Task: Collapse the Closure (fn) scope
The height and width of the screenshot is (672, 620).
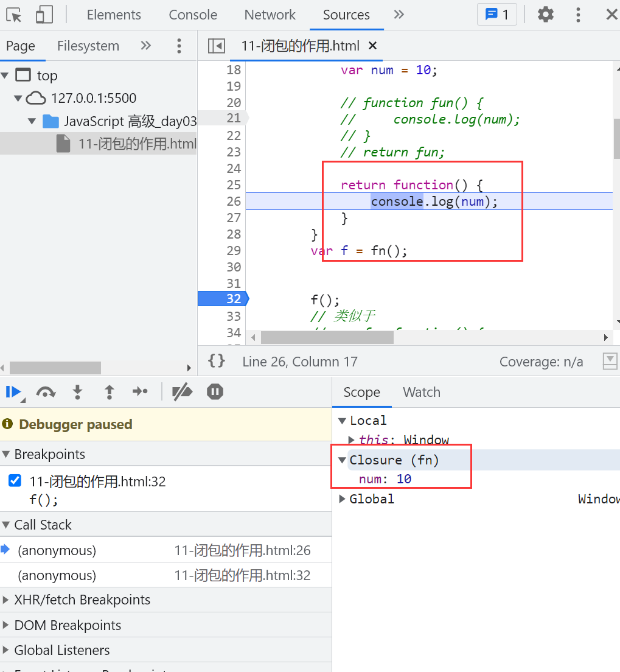Action: (x=342, y=460)
